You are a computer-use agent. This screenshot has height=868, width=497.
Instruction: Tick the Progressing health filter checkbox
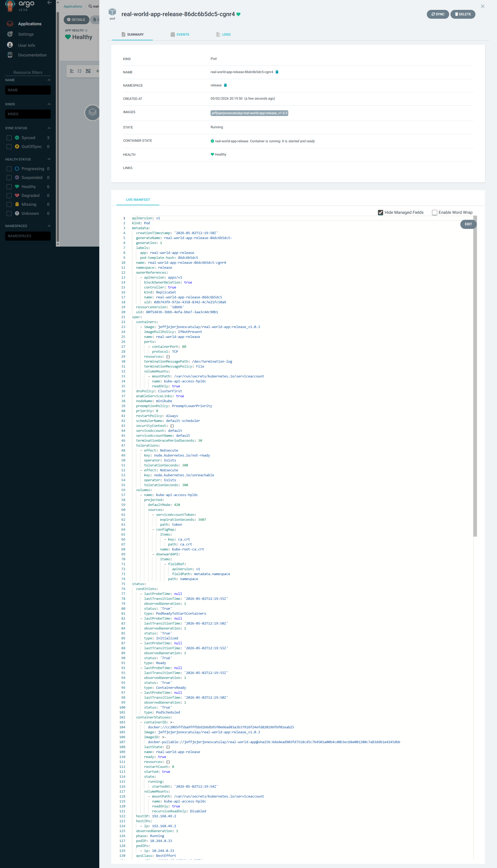[x=9, y=169]
